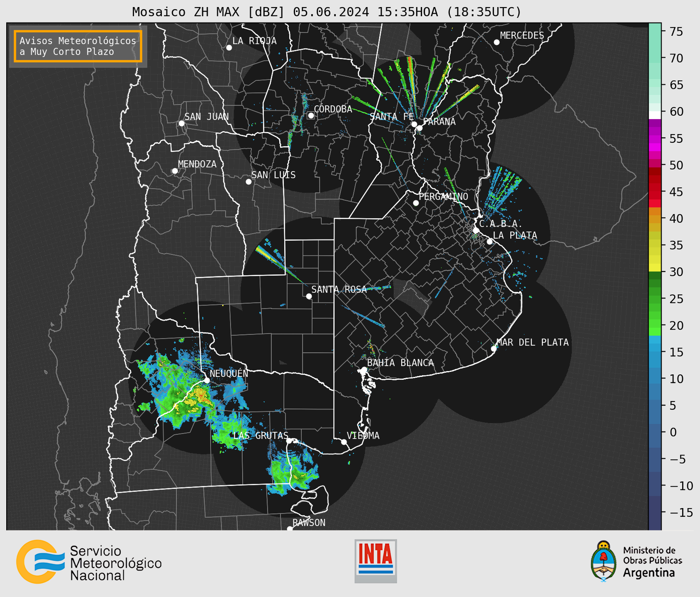Click the NEUQUÉN city marker dot
Screen dimensions: 700x597
[x=207, y=380]
